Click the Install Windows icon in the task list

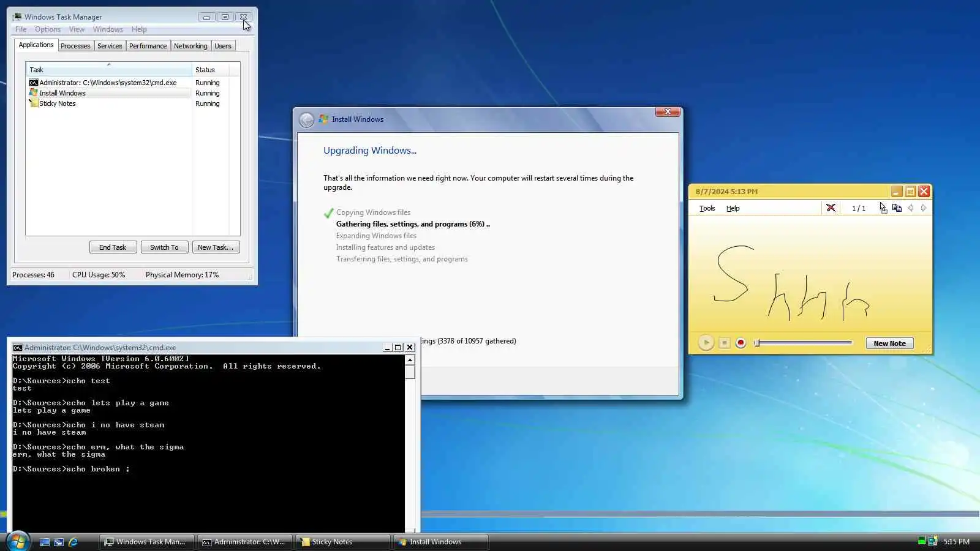[x=34, y=93]
